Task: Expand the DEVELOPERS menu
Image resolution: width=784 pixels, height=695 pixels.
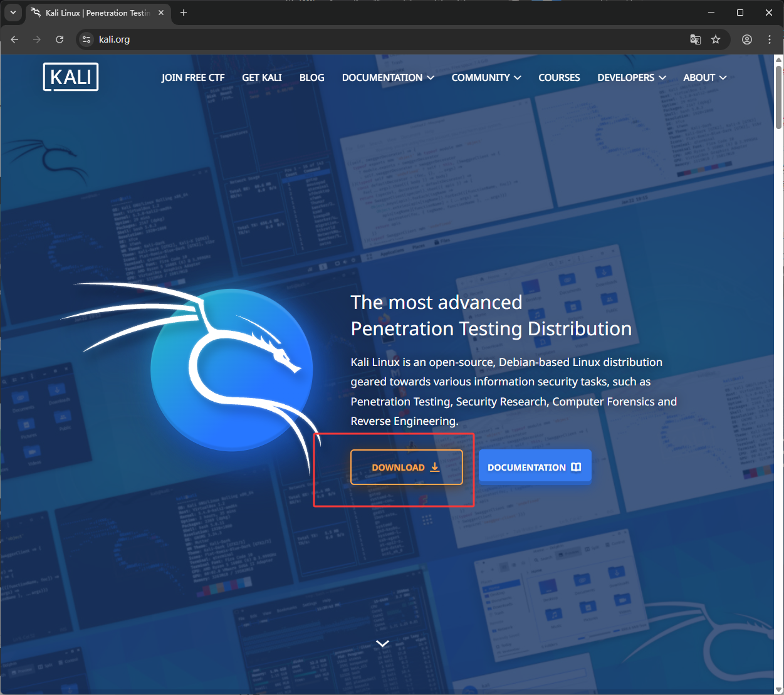Action: coord(632,78)
